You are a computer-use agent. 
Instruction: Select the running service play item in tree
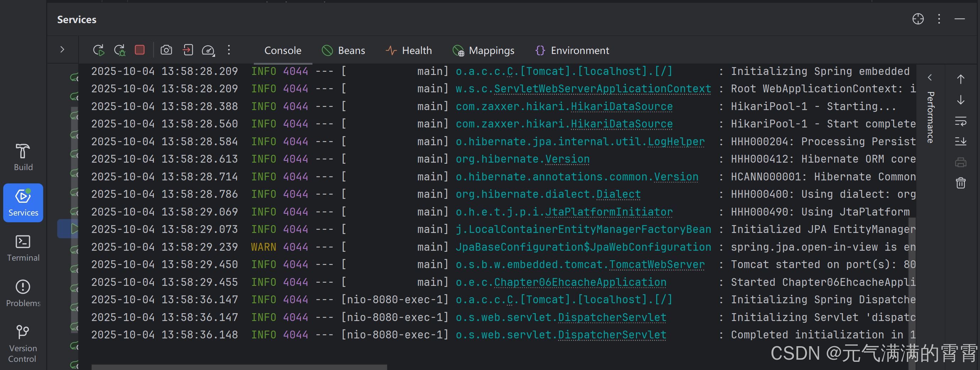pyautogui.click(x=75, y=229)
